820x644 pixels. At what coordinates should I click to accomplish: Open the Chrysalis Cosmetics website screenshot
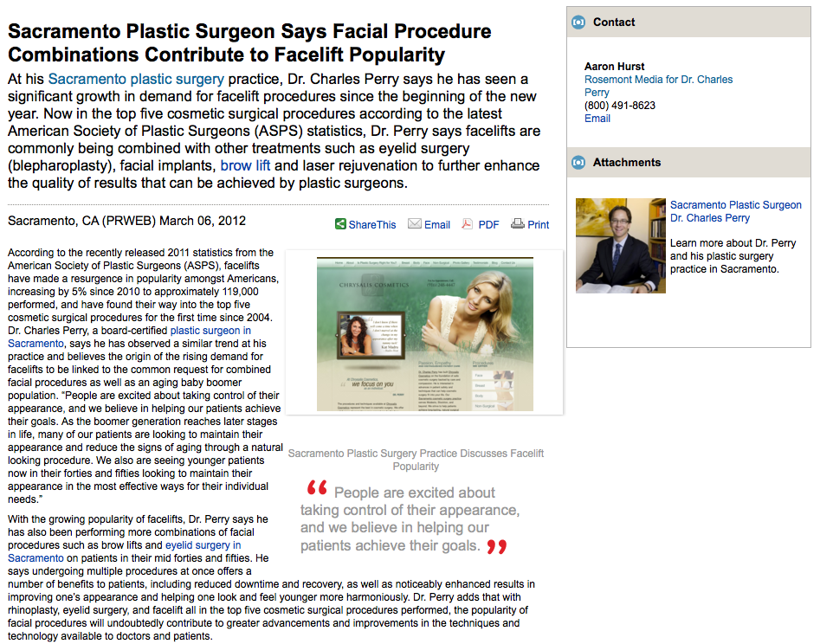pos(424,333)
